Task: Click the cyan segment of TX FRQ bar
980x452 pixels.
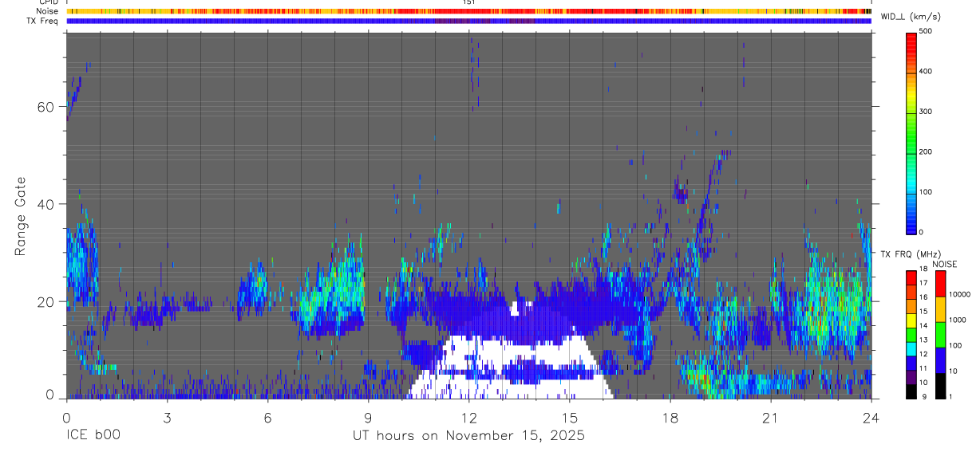Action: 911,349
